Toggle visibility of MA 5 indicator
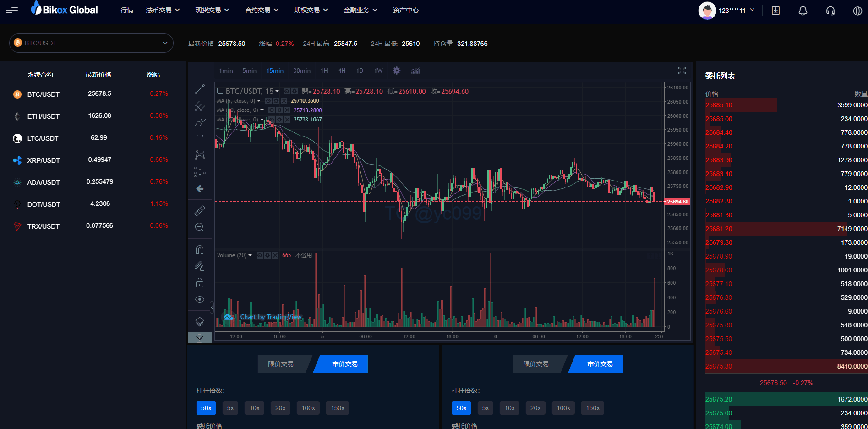Screen dimensions: 868x429 click(268, 101)
